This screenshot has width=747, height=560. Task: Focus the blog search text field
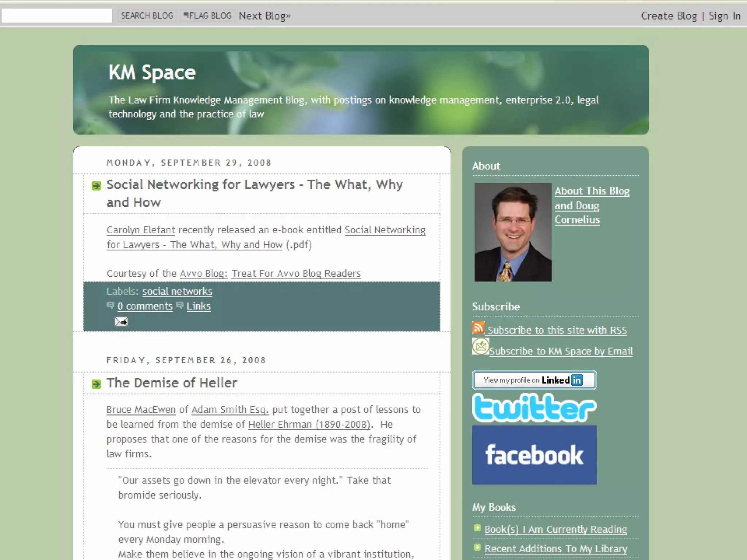click(x=57, y=16)
